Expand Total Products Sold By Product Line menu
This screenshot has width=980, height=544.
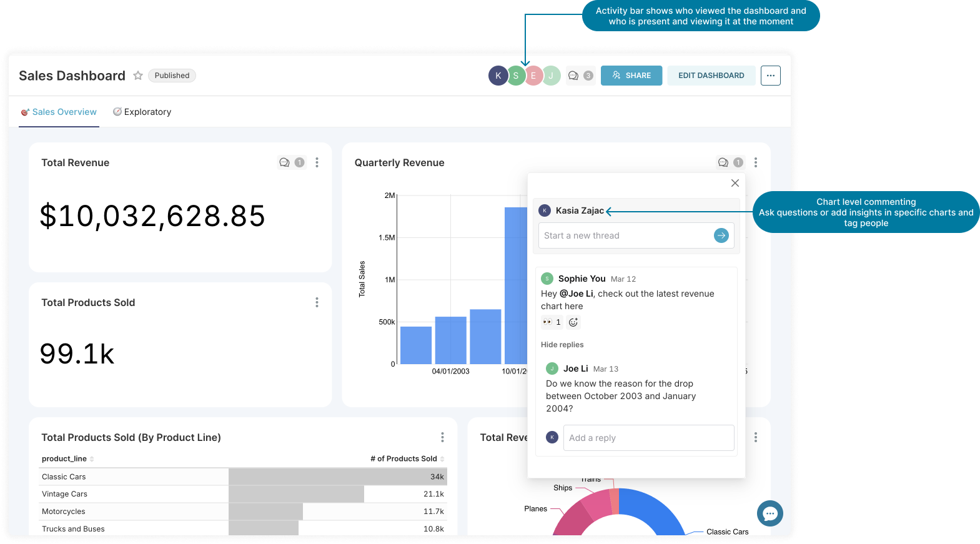pyautogui.click(x=442, y=437)
